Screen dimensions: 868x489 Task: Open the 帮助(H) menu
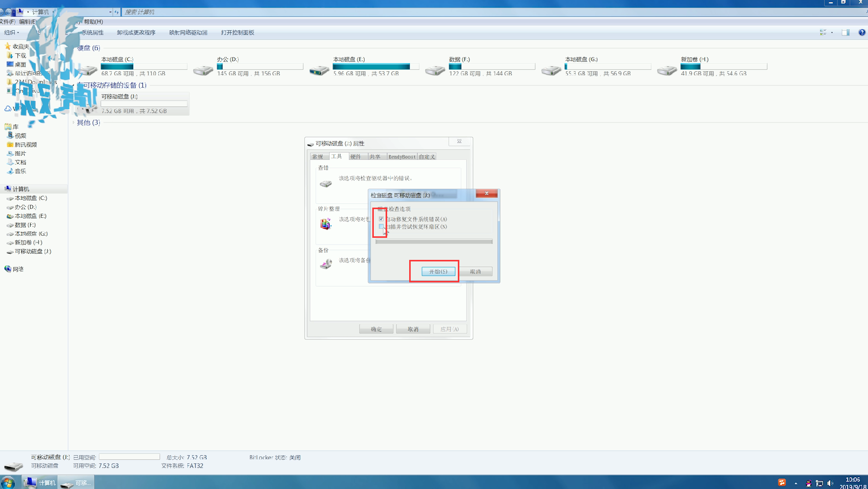pyautogui.click(x=93, y=22)
